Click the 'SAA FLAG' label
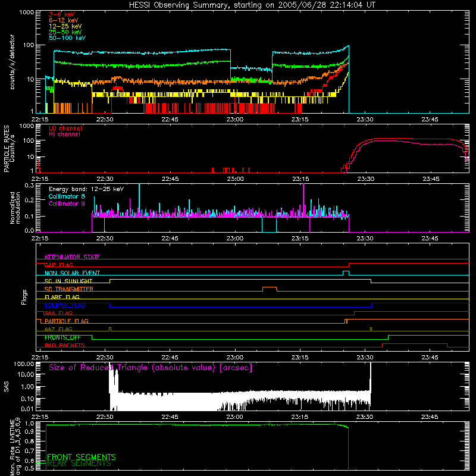 tap(58, 313)
